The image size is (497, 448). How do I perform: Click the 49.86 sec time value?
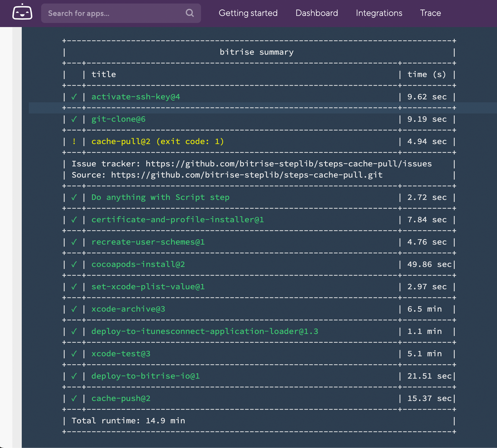(x=429, y=264)
